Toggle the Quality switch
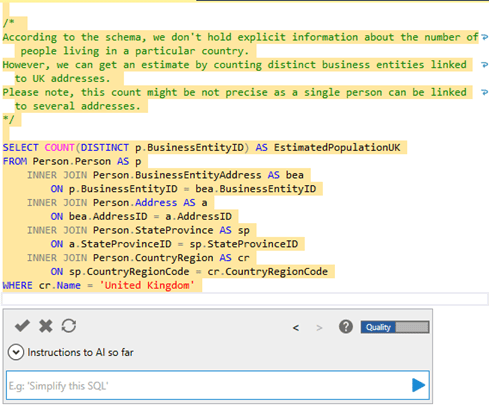The height and width of the screenshot is (405, 489). (395, 327)
